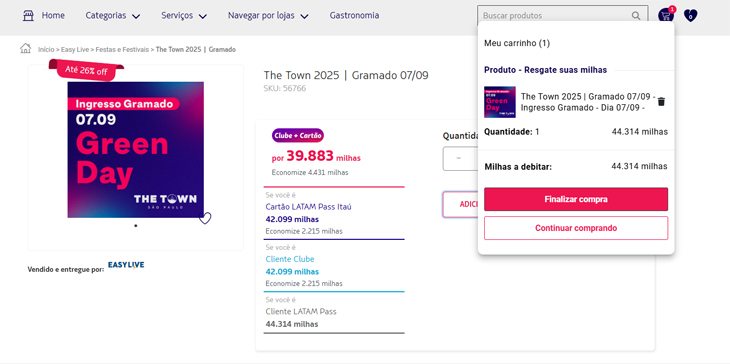Click the Finalizar compra button
Image resolution: width=730 pixels, height=364 pixels.
(x=576, y=199)
